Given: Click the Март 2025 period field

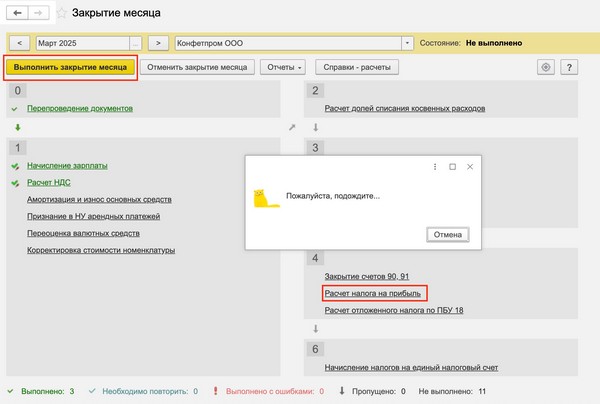Looking at the screenshot, I should (x=80, y=44).
